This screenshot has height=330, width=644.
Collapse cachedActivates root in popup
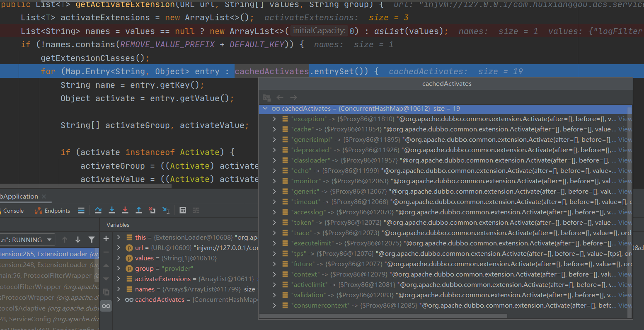point(265,109)
